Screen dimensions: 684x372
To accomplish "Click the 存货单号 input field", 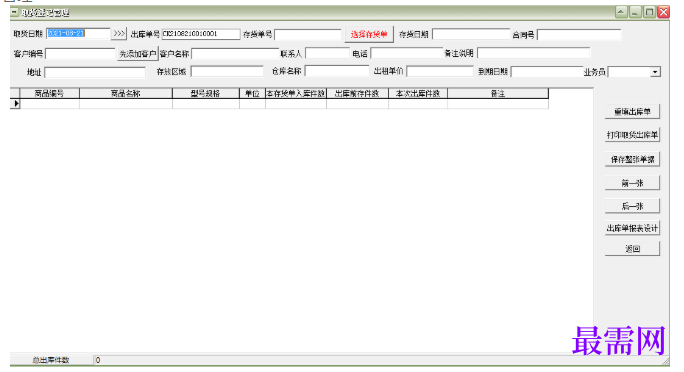I will tap(308, 34).
